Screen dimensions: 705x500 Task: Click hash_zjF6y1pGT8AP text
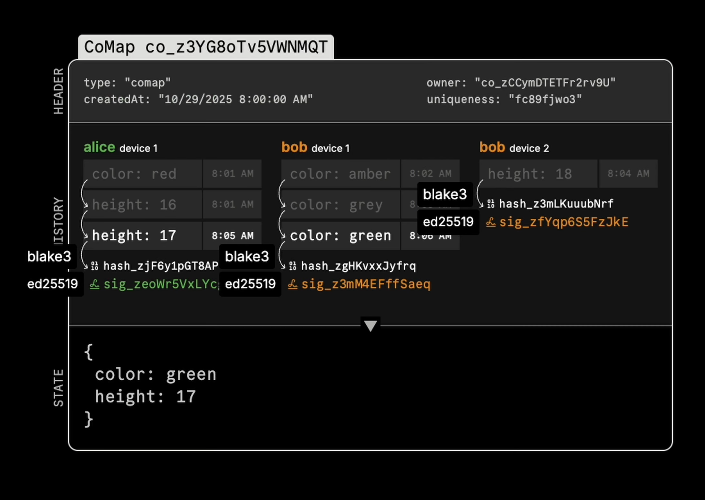click(x=161, y=266)
